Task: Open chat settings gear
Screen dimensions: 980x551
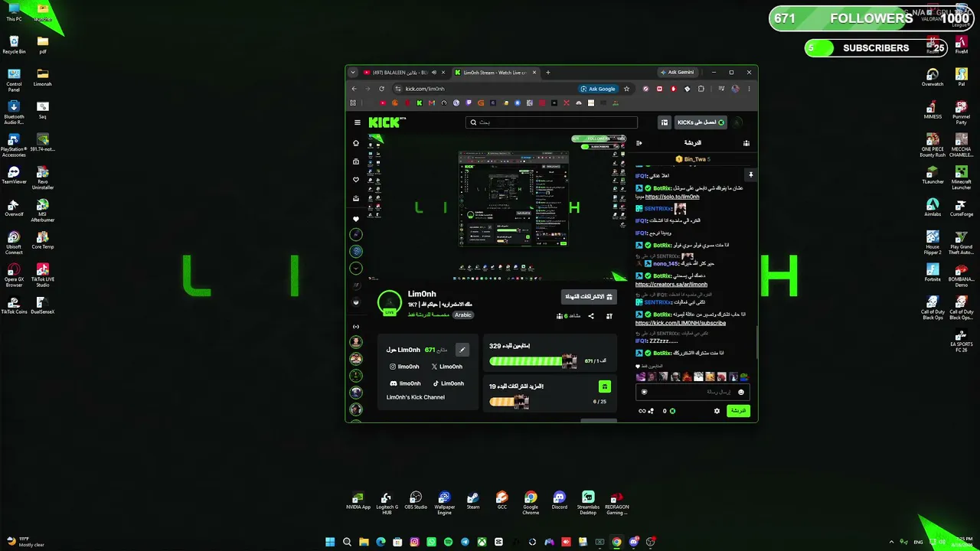Action: pos(717,411)
